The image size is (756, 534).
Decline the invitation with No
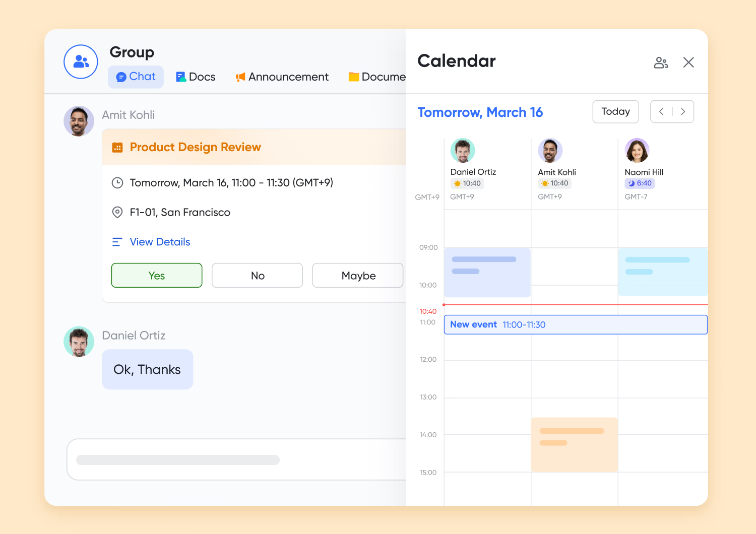257,276
